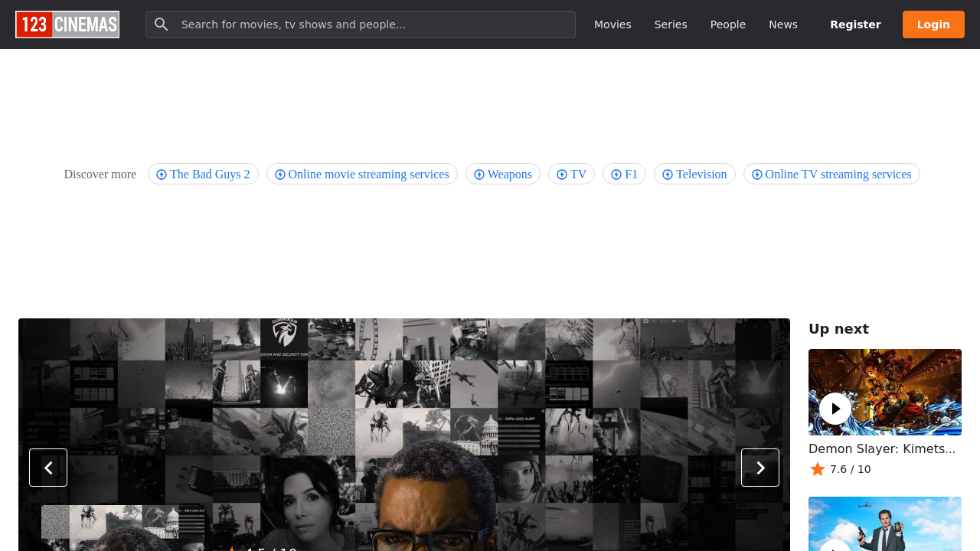Go to previous slide with left arrow
The height and width of the screenshot is (551, 980).
click(x=48, y=468)
